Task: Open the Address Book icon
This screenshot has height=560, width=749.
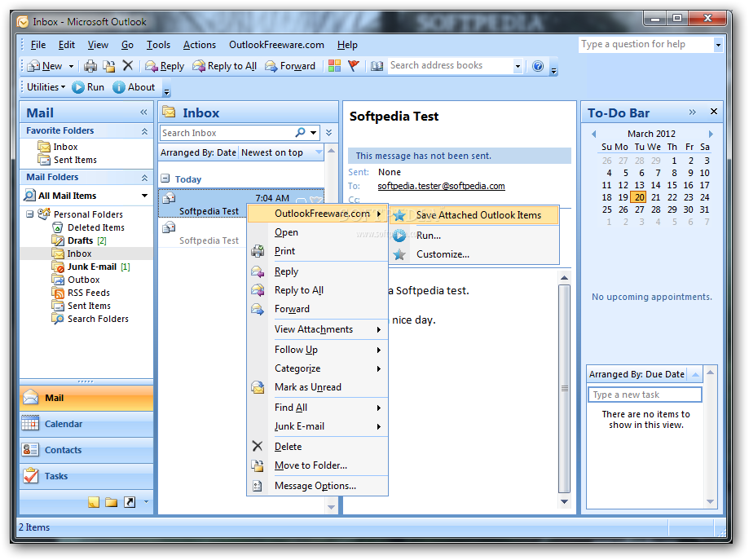Action: pyautogui.click(x=377, y=66)
